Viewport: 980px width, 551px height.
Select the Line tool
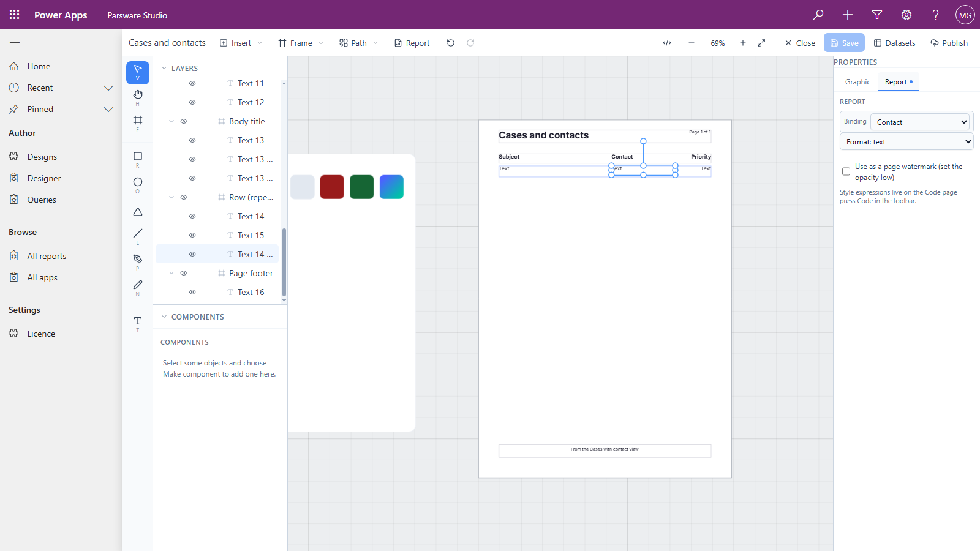(138, 236)
